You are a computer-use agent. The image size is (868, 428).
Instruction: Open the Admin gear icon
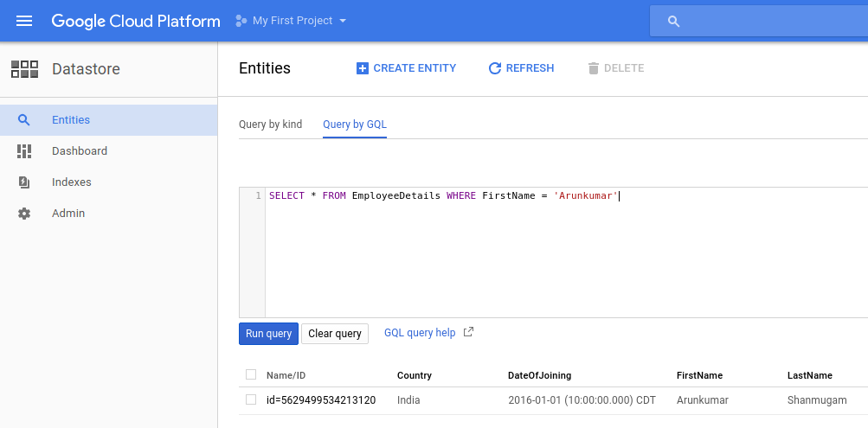24,214
